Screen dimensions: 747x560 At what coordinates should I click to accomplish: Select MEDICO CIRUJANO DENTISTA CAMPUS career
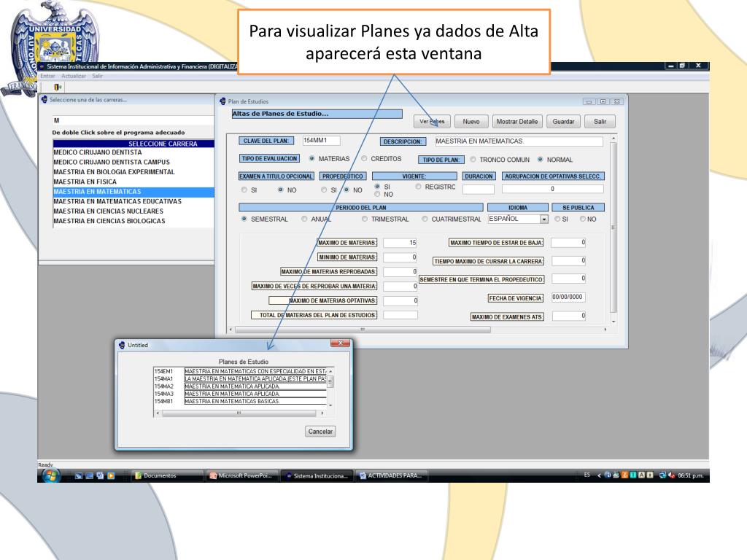(x=133, y=162)
